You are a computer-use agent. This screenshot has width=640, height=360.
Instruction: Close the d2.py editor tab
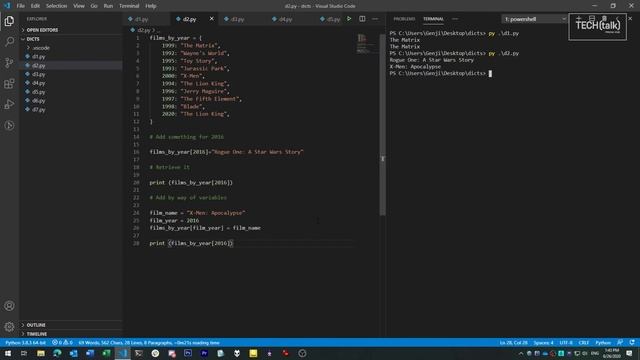click(x=211, y=19)
